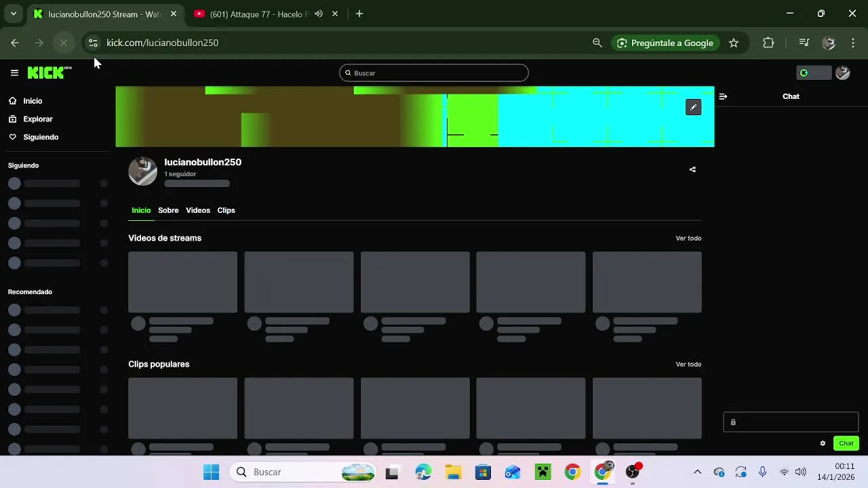The height and width of the screenshot is (488, 868).
Task: Mute the Attaque 77 tab audio icon
Action: tap(319, 14)
